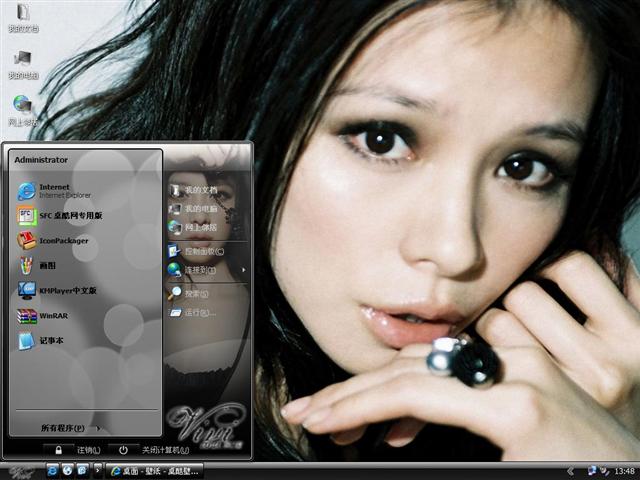Viewport: 640px width, 480px height.
Task: Open the 我的电脑 desktop icon
Action: tap(23, 64)
